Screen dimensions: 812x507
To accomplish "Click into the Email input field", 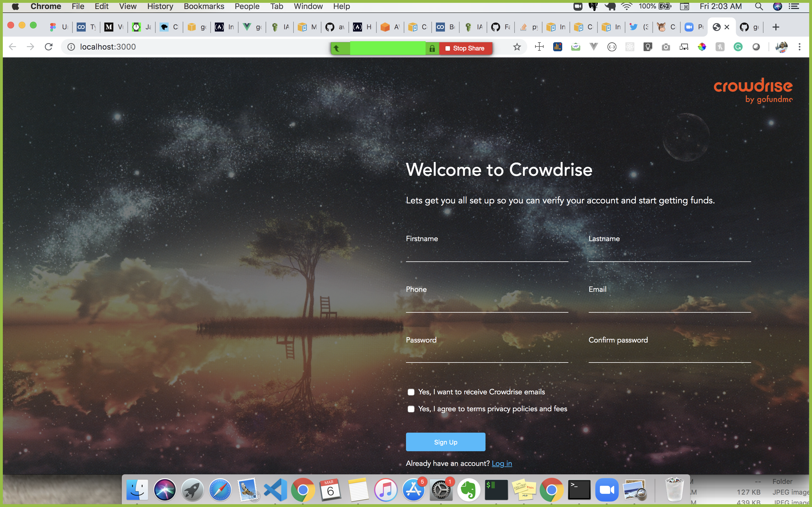I will pyautogui.click(x=669, y=305).
